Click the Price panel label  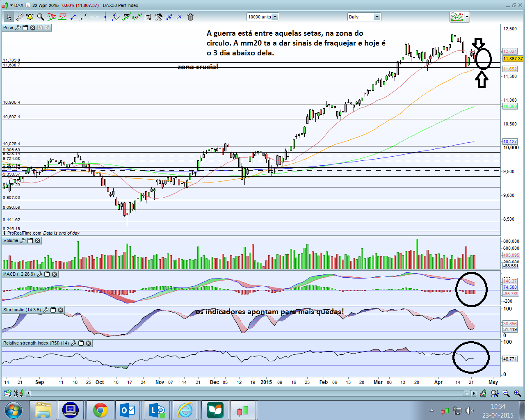point(8,27)
